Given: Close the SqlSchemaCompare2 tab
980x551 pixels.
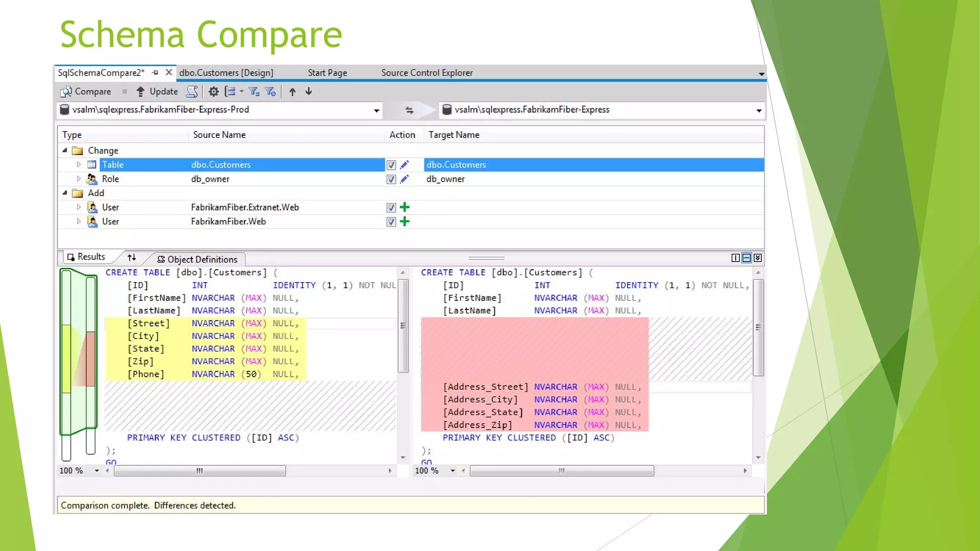Looking at the screenshot, I should (x=168, y=72).
